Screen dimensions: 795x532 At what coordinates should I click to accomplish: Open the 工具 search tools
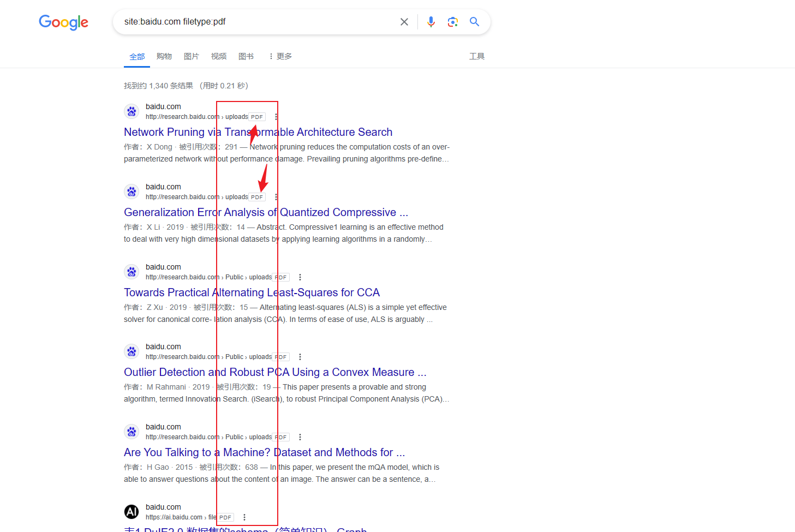(x=477, y=56)
